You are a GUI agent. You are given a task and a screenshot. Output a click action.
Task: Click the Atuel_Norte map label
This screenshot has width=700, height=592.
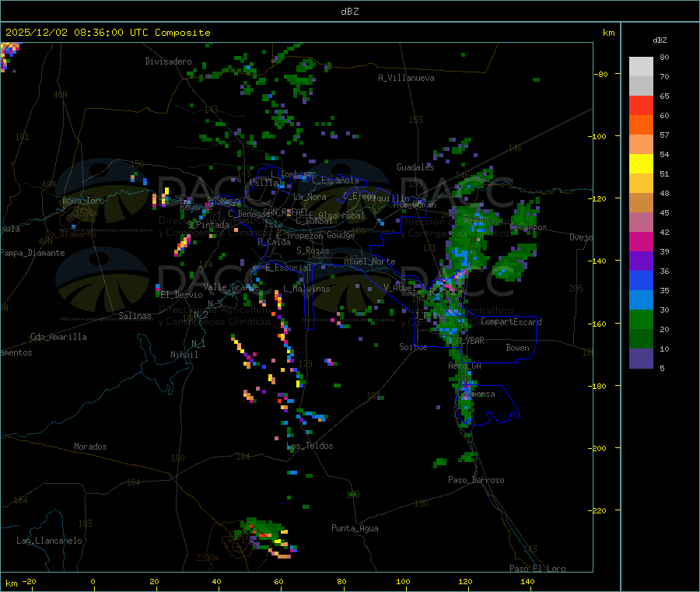(x=369, y=261)
